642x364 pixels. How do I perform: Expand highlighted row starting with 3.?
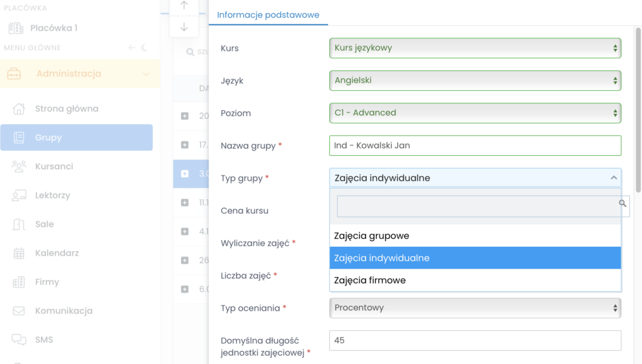click(185, 174)
